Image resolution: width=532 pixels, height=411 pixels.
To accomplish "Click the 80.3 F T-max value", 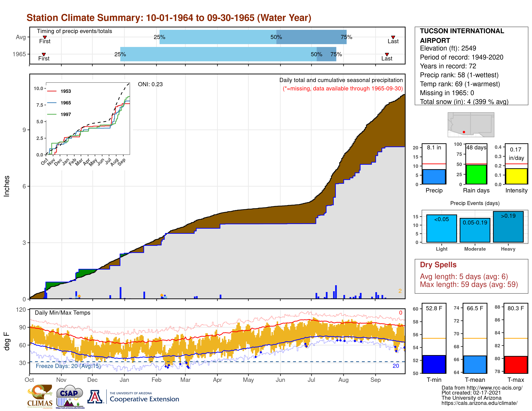I will [516, 308].
